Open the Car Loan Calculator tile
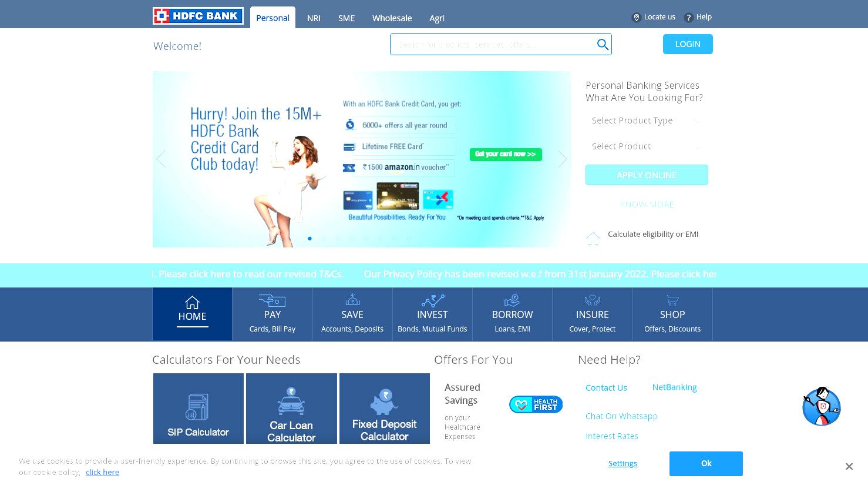868x492 pixels. tap(291, 409)
